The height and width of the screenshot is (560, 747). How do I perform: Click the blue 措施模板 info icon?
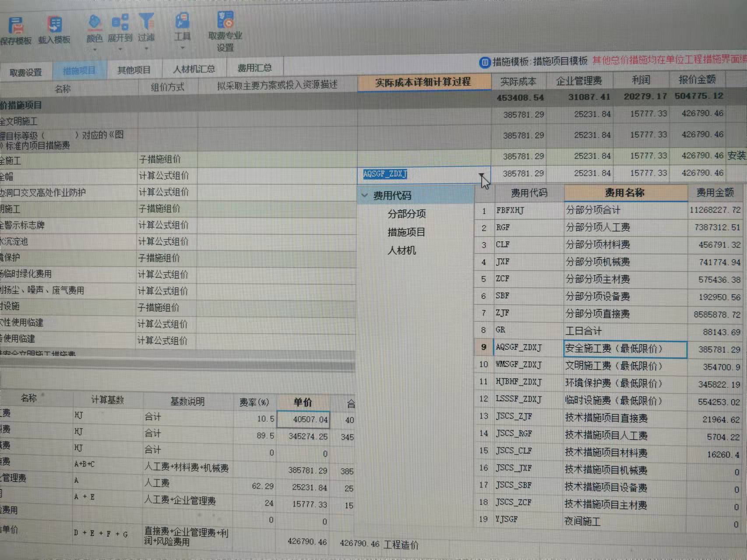coord(484,62)
